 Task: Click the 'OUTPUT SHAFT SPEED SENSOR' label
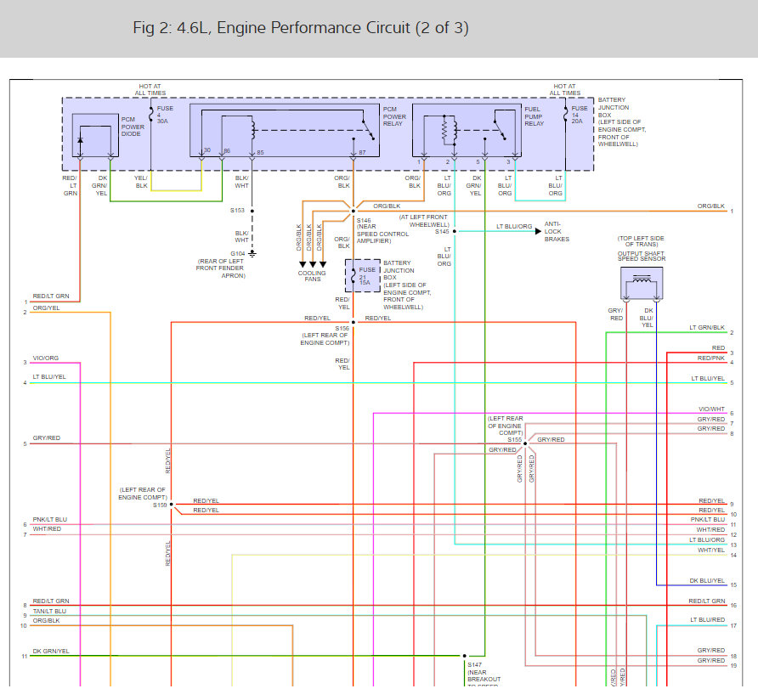(x=642, y=257)
